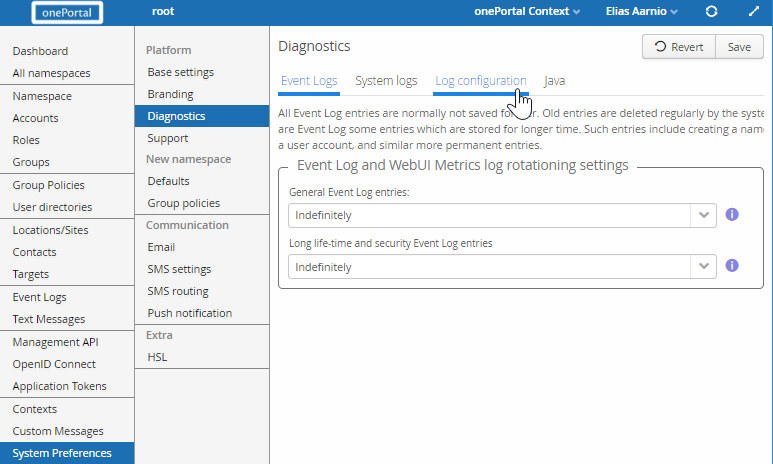Open Push notification settings
The width and height of the screenshot is (773, 464).
189,313
